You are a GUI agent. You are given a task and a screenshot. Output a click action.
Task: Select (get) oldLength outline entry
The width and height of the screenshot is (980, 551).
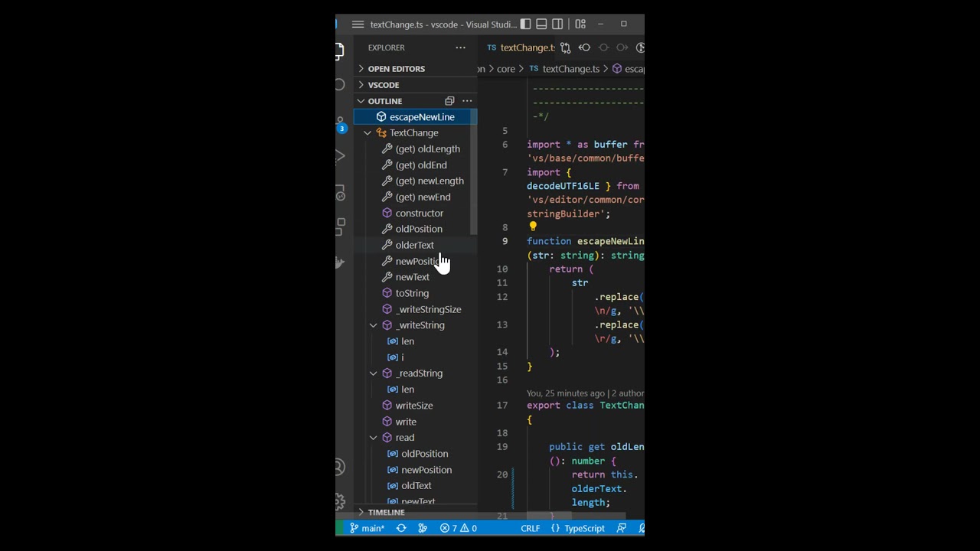click(427, 149)
